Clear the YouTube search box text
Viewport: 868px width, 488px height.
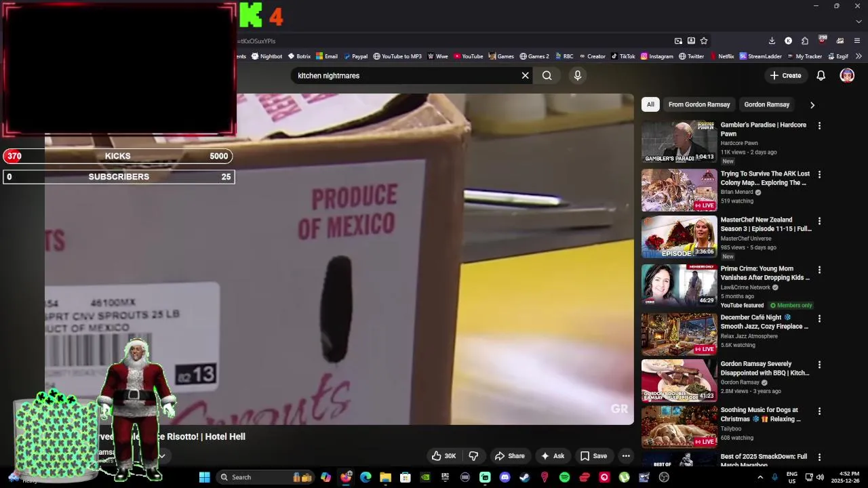[525, 75]
